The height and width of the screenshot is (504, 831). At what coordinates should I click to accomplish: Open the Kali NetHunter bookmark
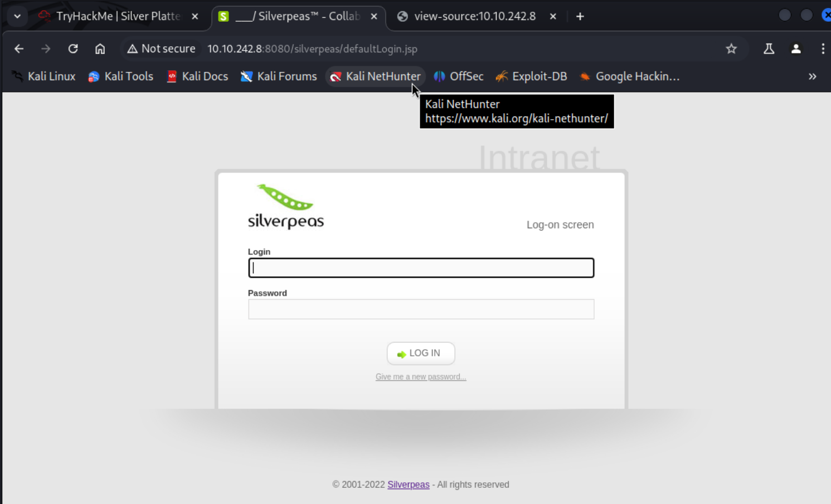pyautogui.click(x=376, y=76)
